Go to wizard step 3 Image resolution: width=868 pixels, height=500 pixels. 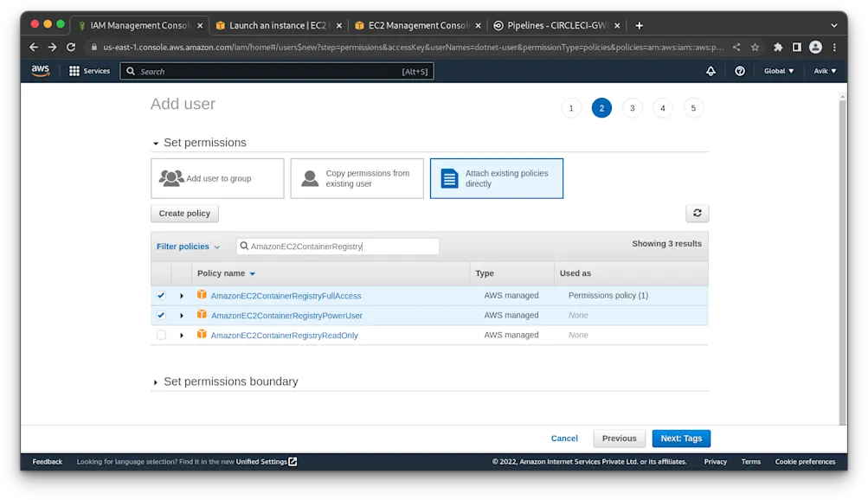[633, 108]
